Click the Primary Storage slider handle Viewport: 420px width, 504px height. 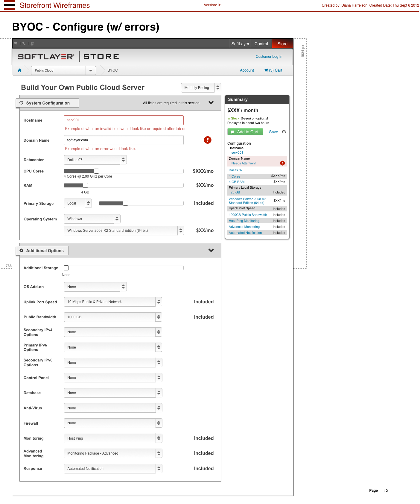click(126, 203)
